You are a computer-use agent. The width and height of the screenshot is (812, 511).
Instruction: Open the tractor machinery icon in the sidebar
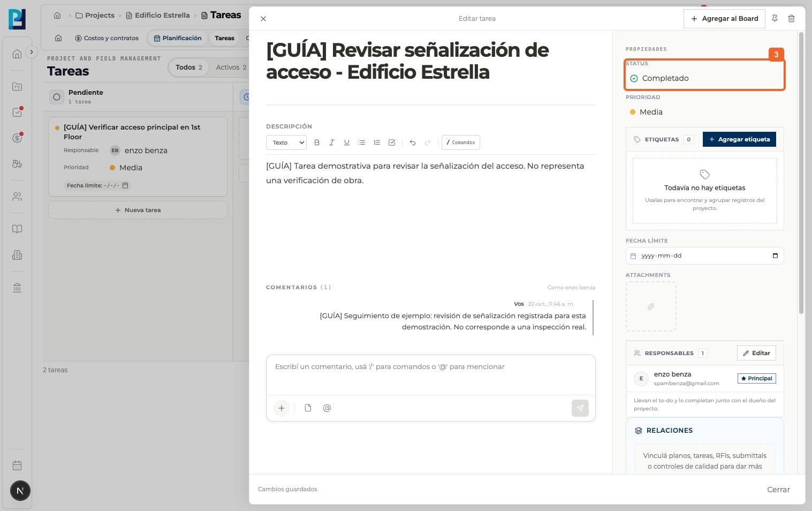coord(17,164)
